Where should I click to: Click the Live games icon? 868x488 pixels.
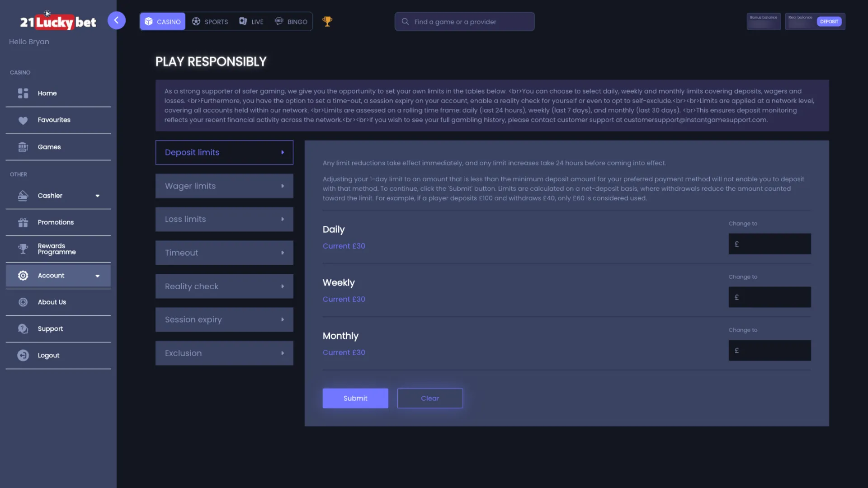[x=243, y=21]
